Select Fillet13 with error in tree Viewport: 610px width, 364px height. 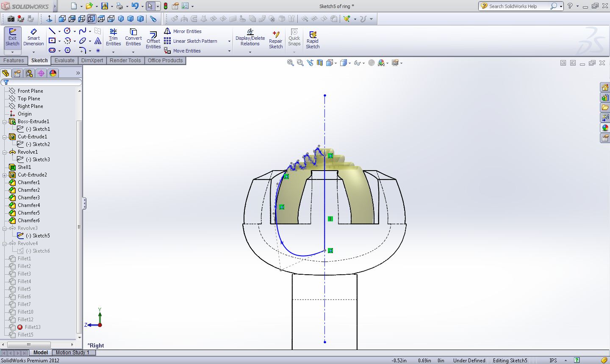(29, 327)
